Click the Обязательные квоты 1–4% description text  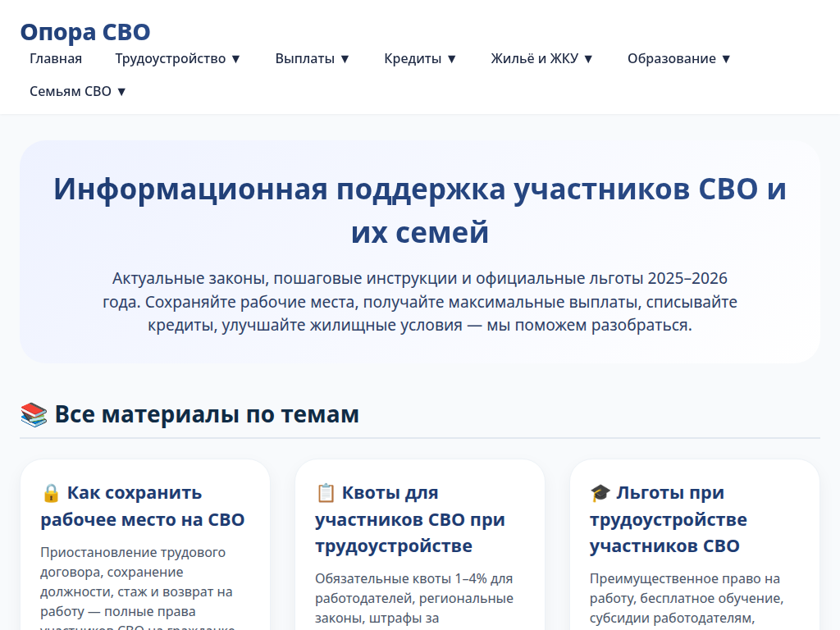point(414,599)
